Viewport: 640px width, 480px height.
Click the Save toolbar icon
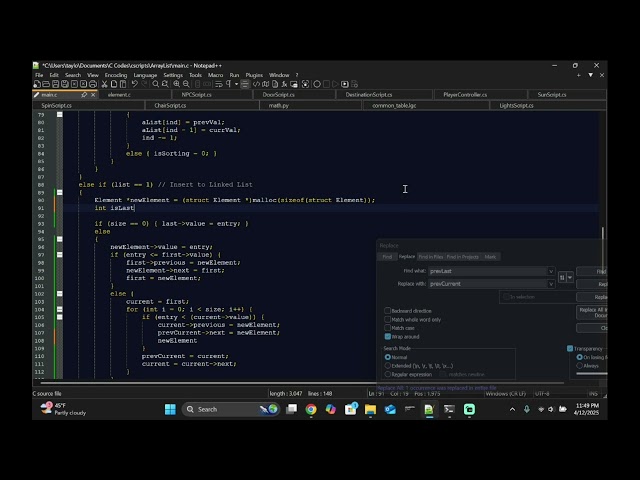(56, 84)
